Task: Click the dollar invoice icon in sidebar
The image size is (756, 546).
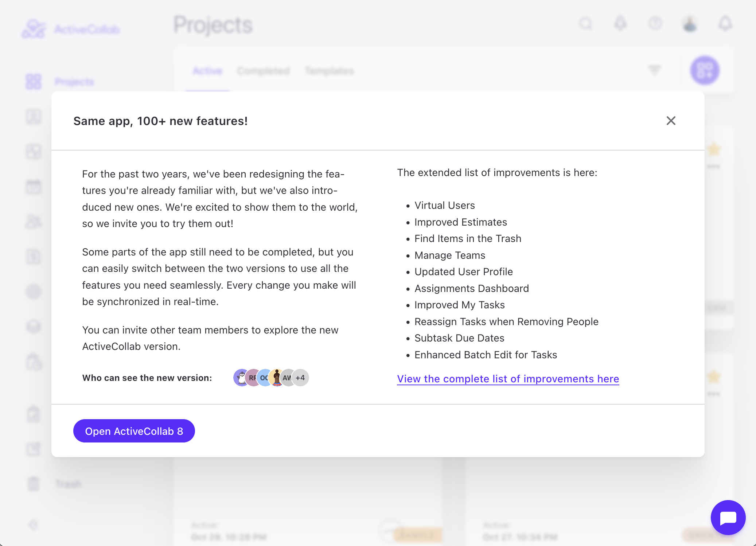Action: pyautogui.click(x=34, y=257)
